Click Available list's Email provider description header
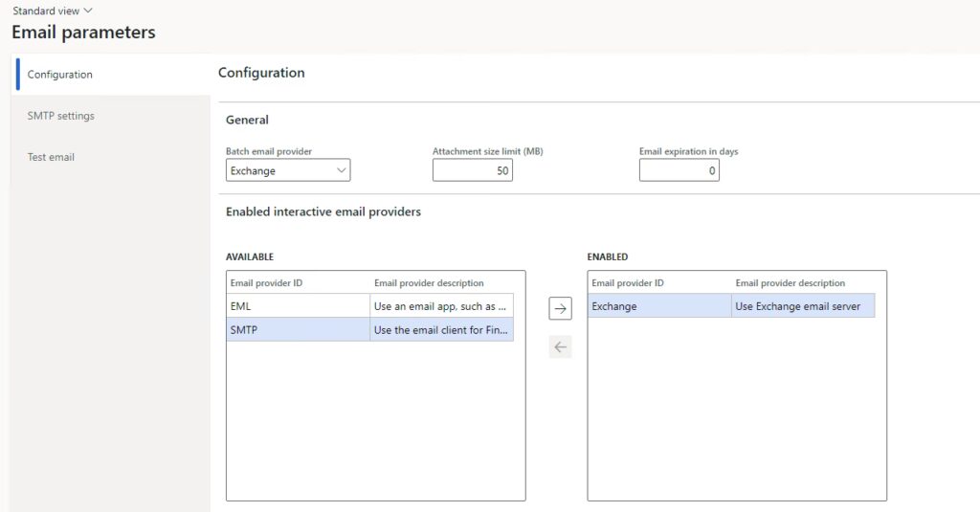The width and height of the screenshot is (980, 512). 429,283
